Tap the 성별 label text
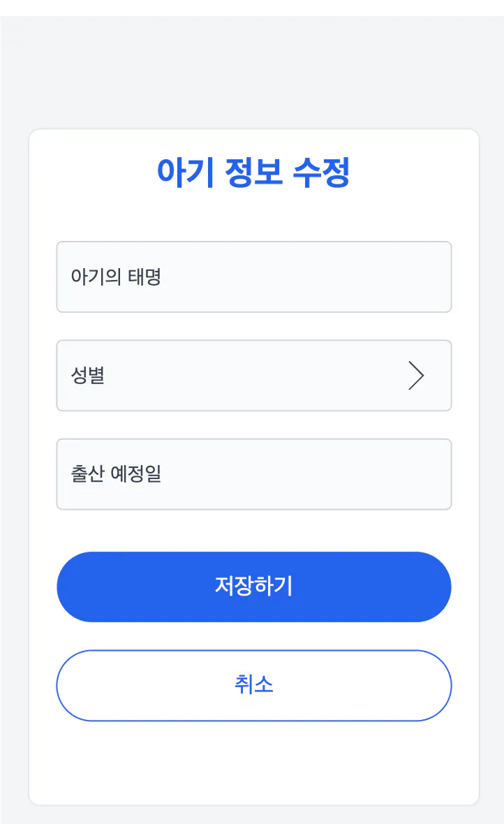Viewport: 504px width, 824px height. coord(88,375)
